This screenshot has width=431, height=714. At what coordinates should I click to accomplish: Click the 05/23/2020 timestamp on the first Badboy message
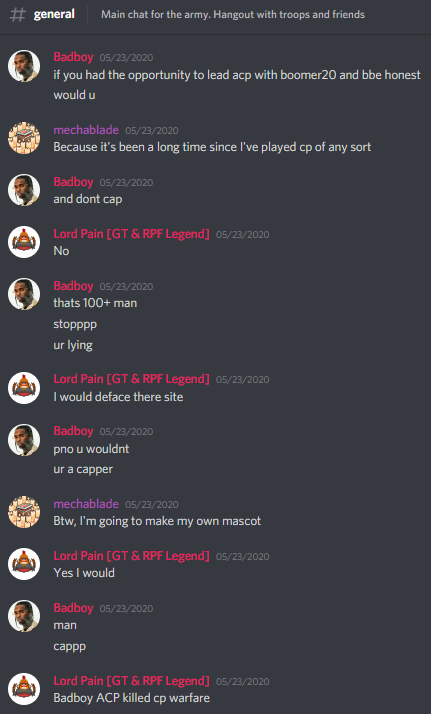[127, 58]
